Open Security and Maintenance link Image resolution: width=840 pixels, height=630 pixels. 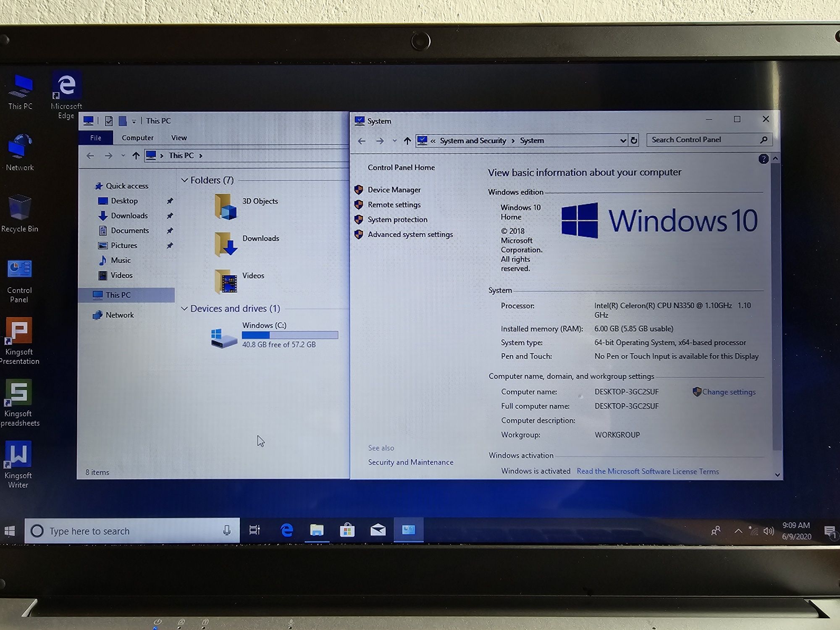(x=411, y=462)
